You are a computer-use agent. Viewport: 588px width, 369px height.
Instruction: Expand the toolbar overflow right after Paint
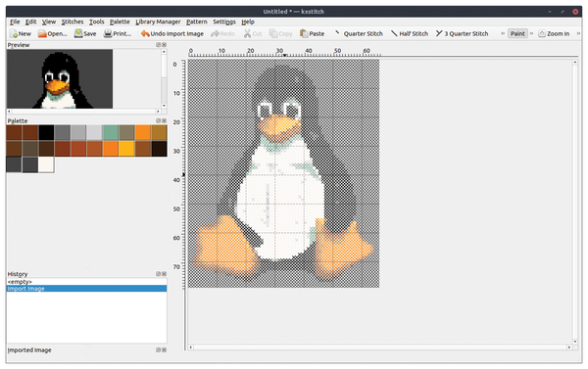click(531, 33)
